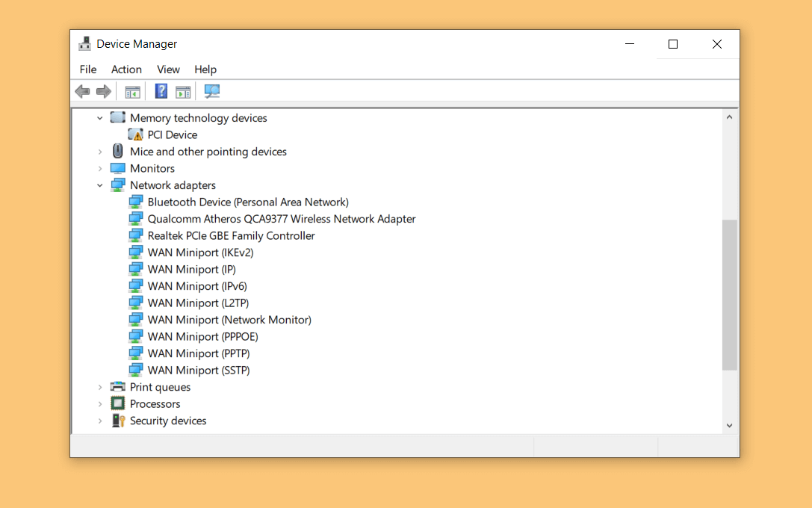Click the WAN Miniport (IP) icon
Viewport: 812px width, 508px height.
point(136,269)
